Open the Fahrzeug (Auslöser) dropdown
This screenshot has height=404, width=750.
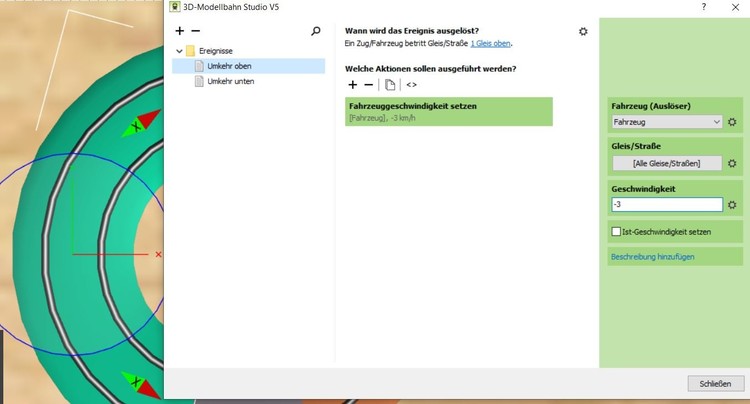tap(667, 122)
